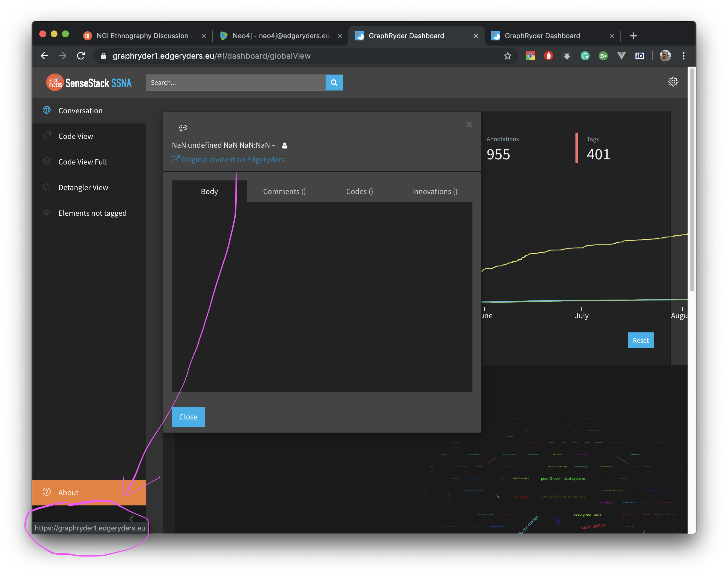Select Detangler View in the sidebar
The image size is (728, 576).
point(89,188)
